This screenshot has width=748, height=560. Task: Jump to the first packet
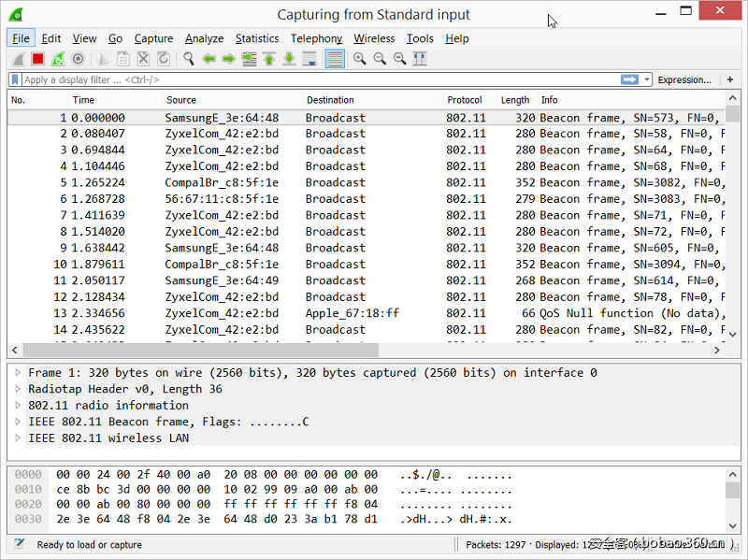(269, 59)
